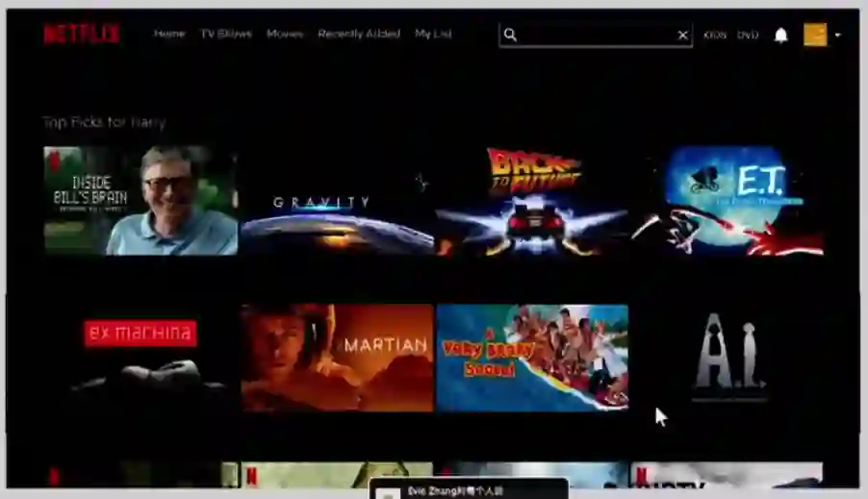Open the My List menu item
Screen dimensions: 868x499
(433, 34)
